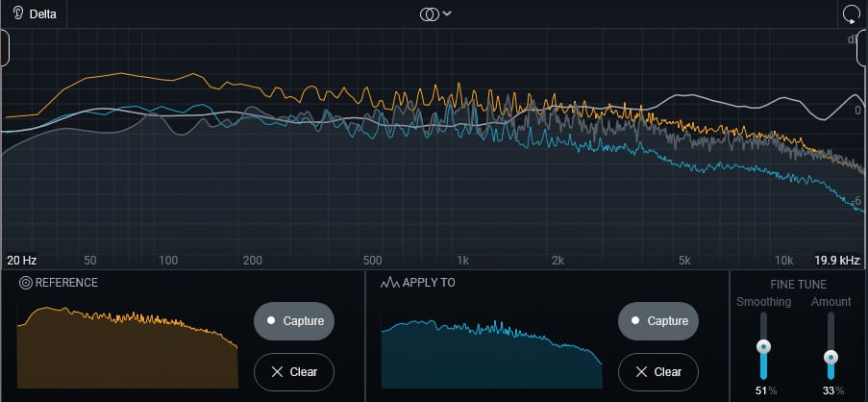
Task: Toggle the Delta ear listen button
Action: click(x=18, y=14)
